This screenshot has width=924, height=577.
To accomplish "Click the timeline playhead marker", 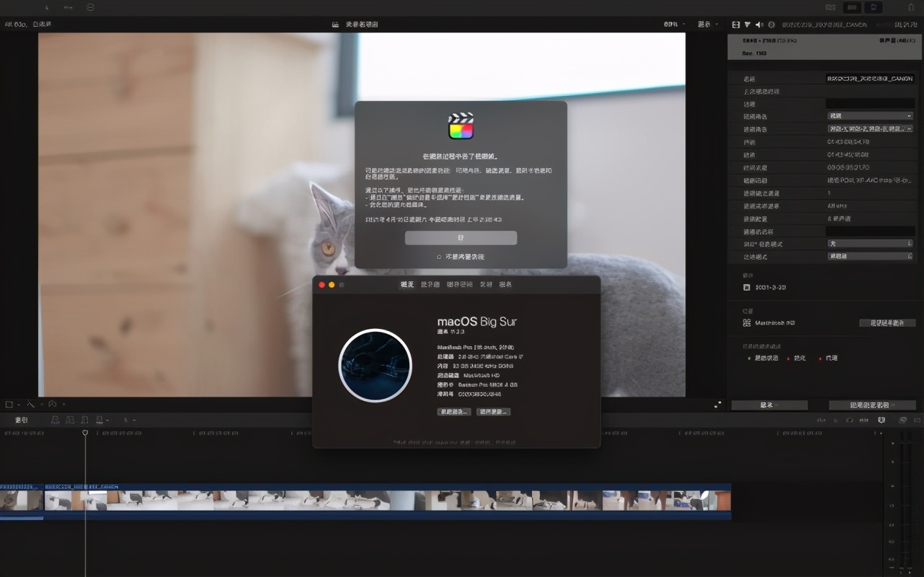I will 85,433.
